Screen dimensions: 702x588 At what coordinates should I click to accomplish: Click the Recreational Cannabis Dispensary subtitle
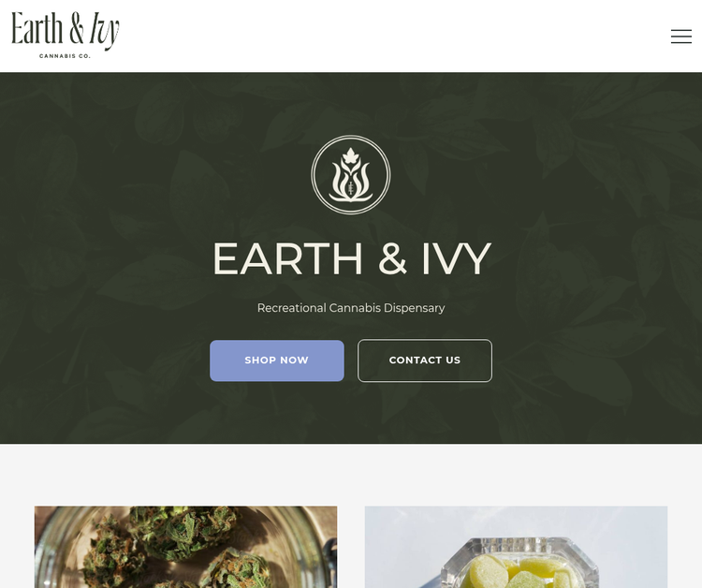(x=351, y=308)
